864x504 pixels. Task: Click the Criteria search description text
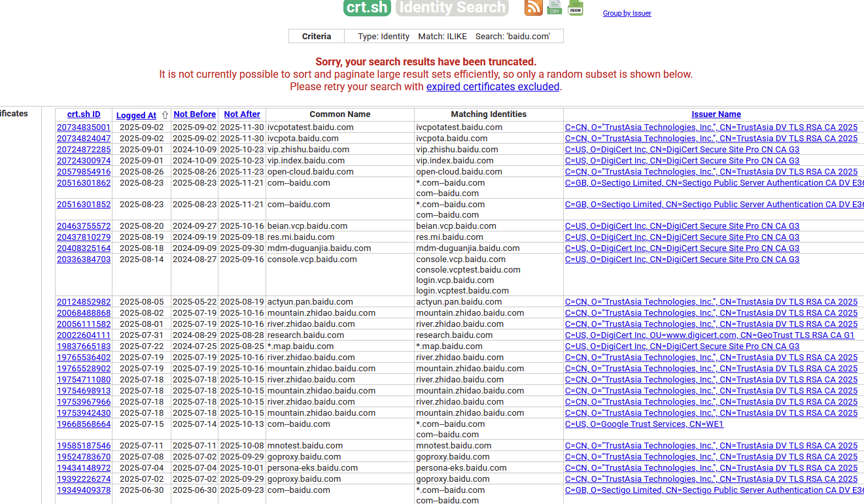pos(454,37)
